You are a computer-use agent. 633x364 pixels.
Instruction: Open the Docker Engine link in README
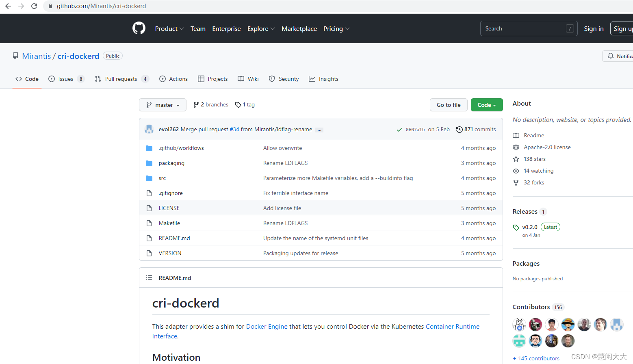click(x=267, y=326)
